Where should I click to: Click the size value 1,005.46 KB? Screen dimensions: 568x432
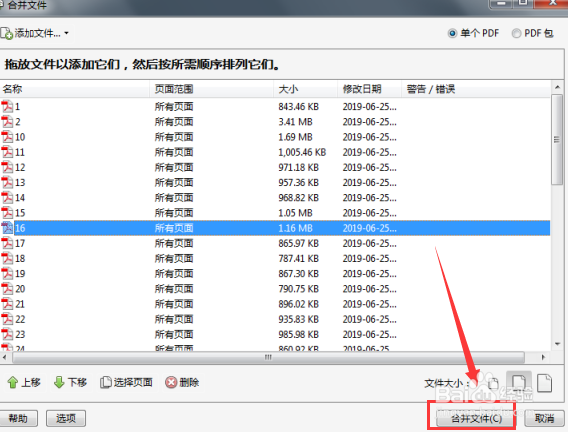[x=302, y=152]
